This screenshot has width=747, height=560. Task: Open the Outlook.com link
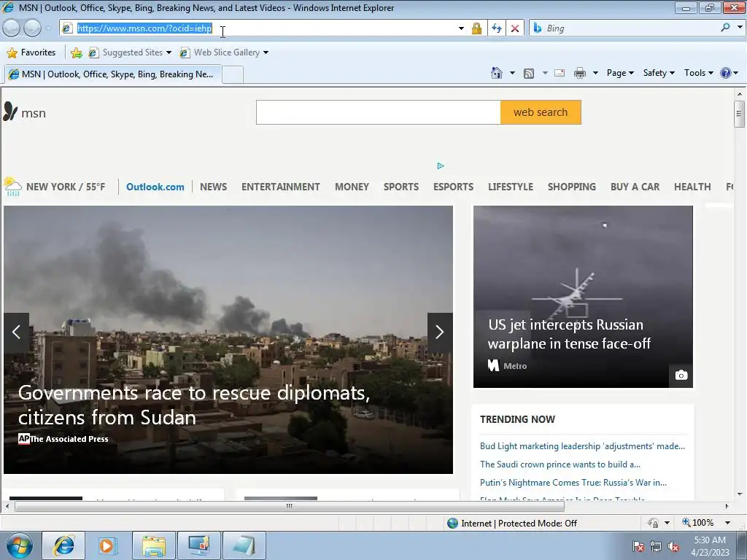coord(155,187)
